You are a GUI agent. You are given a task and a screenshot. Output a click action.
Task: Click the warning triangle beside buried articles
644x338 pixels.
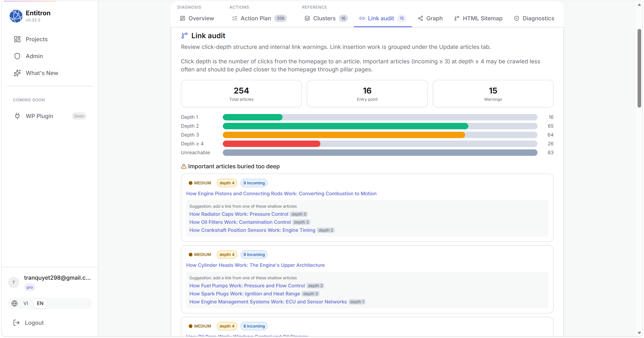pos(184,166)
